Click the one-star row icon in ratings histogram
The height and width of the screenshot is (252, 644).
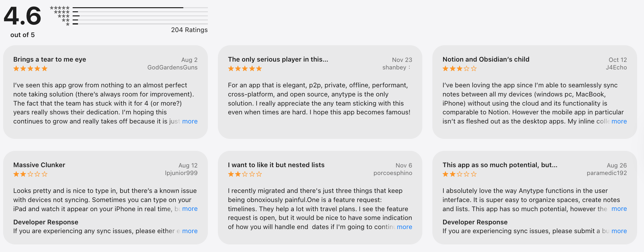coord(68,24)
